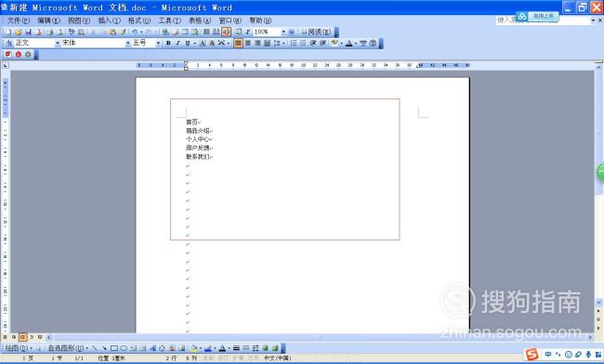Screen dimensions: 604x364
Task: Open the Zoom 100% dropdown arrow
Action: [x=283, y=32]
